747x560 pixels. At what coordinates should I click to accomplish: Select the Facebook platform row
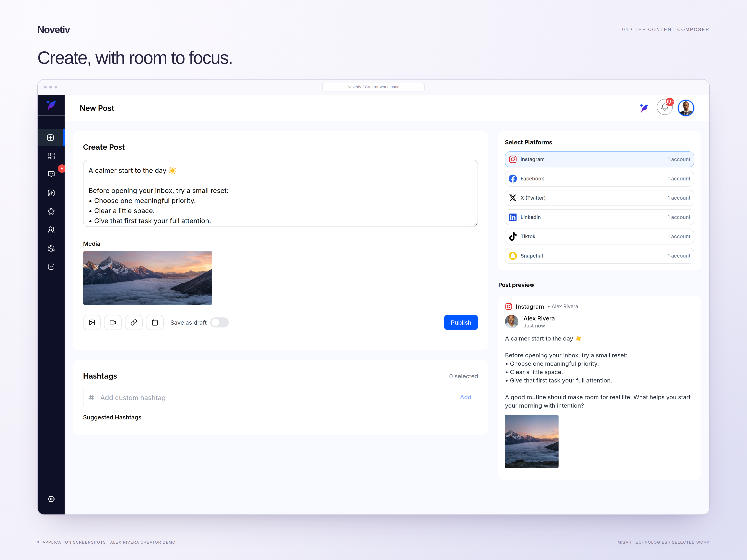pos(599,179)
